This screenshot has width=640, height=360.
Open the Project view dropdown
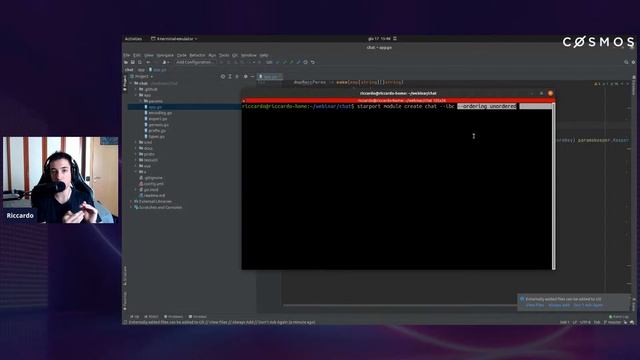coord(142,76)
